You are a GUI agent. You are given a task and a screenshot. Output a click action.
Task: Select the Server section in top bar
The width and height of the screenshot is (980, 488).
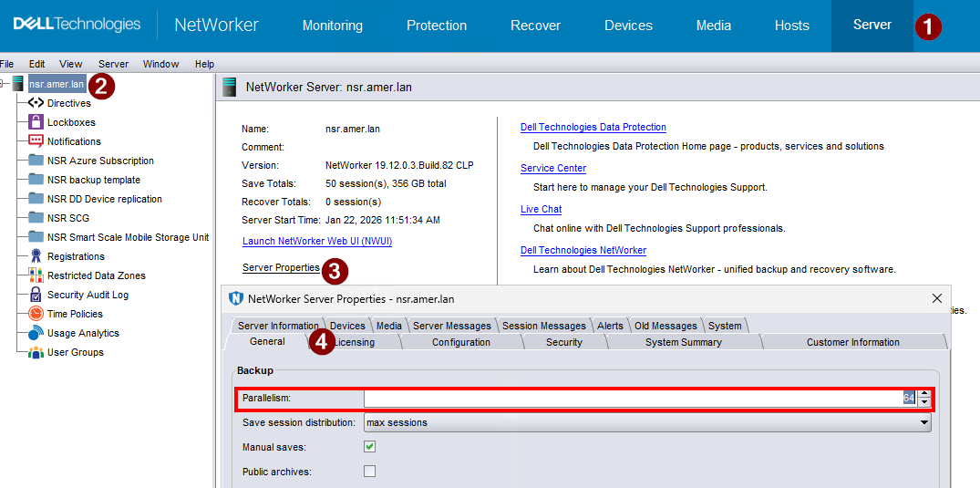[x=872, y=25]
